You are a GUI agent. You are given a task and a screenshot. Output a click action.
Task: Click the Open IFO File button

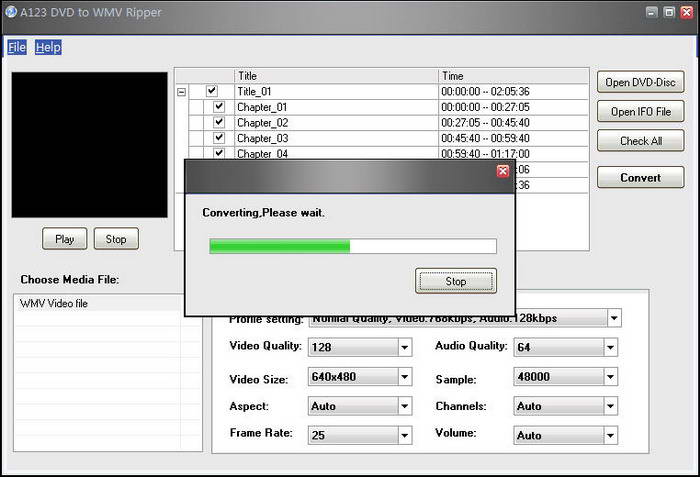640,111
